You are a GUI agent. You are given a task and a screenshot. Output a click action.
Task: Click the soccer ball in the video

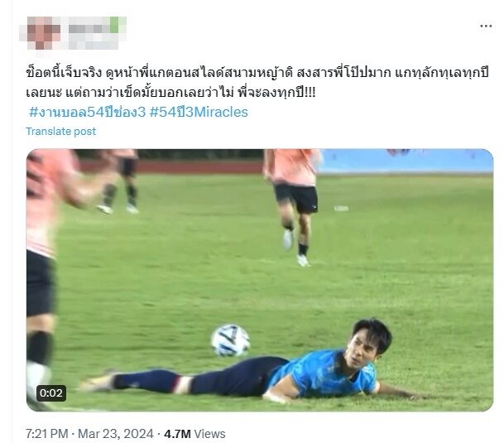pos(230,340)
